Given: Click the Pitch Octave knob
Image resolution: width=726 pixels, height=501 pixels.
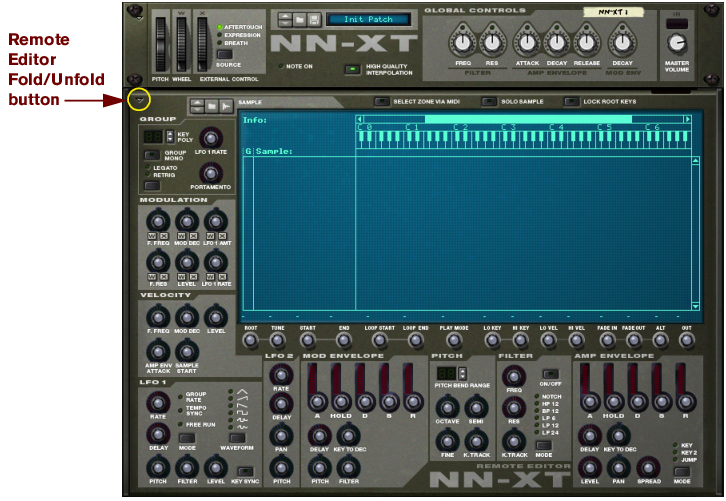Looking at the screenshot, I should [x=447, y=406].
